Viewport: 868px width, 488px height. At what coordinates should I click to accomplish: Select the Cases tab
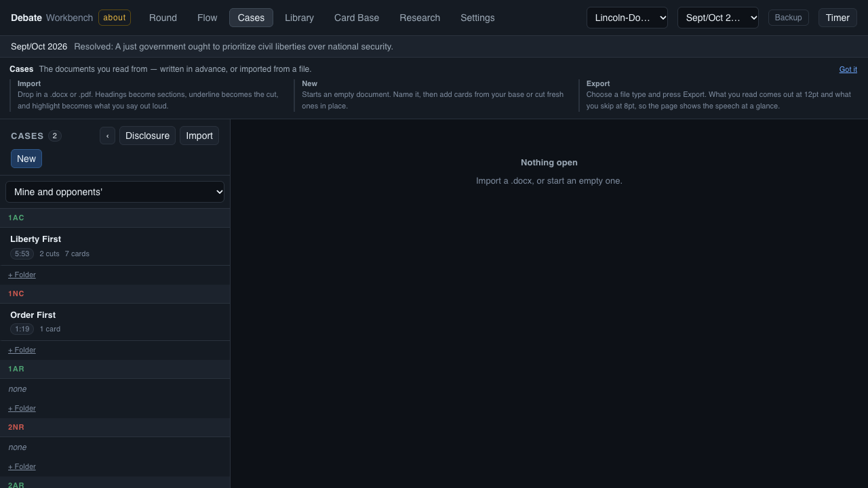[251, 18]
